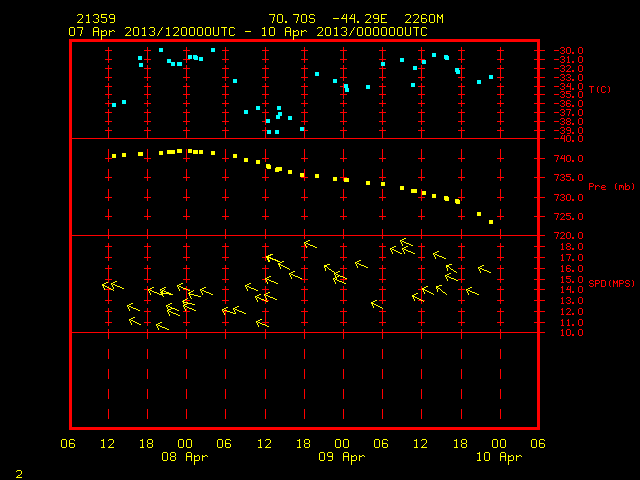Click the 720.0 pressure tick label

click(x=568, y=236)
